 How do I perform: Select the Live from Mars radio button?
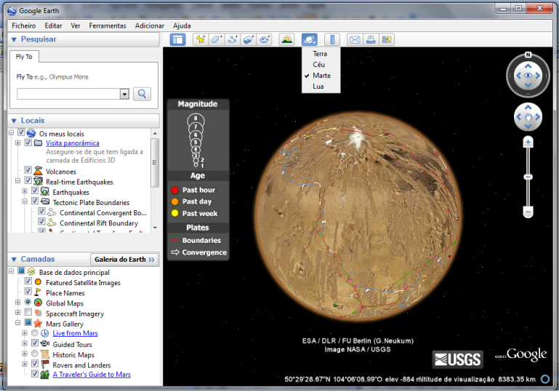tap(35, 333)
